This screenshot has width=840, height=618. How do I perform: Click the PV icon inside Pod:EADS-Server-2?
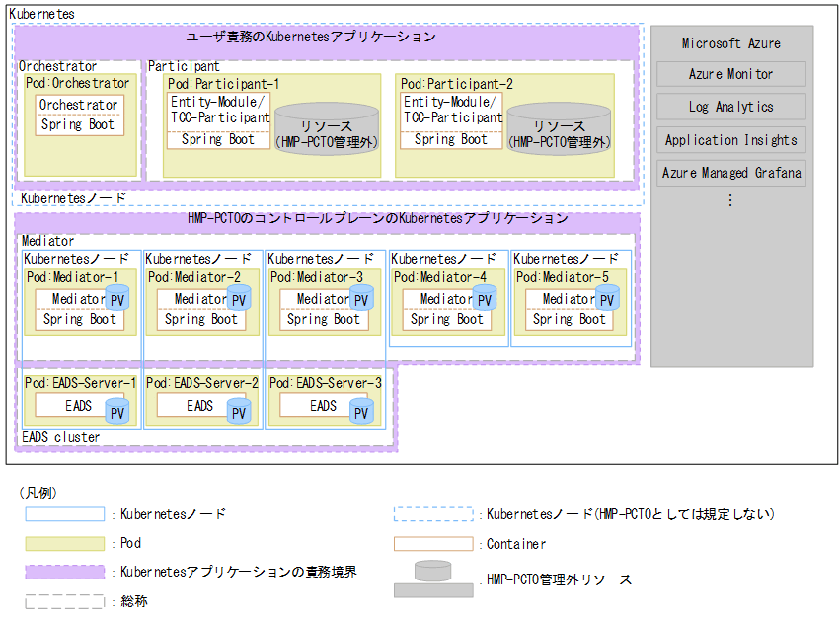click(x=237, y=412)
